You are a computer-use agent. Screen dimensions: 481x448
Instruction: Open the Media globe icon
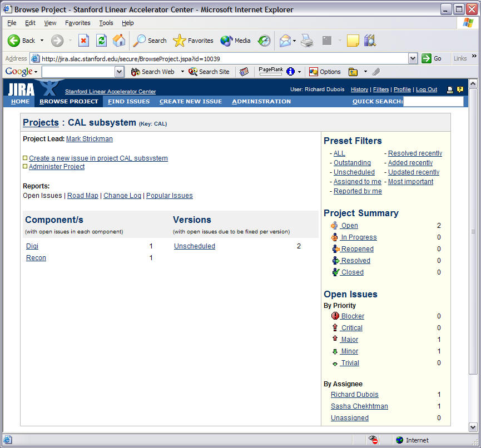coord(227,41)
